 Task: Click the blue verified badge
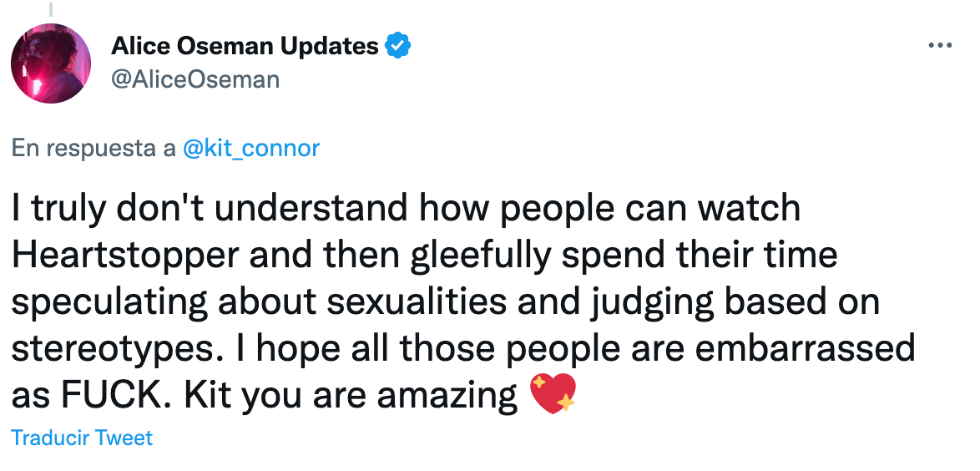[397, 47]
